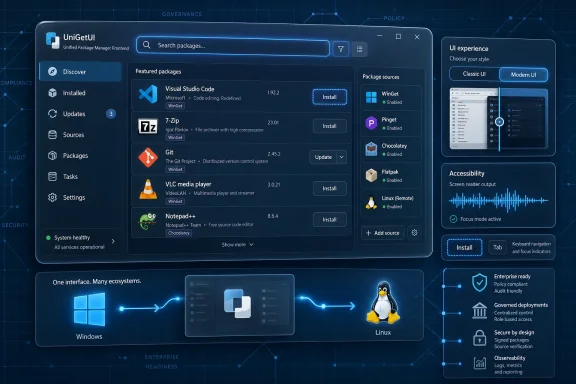Viewport: 576px width, 384px height.
Task: Expand the System healthy status arrow
Action: pyautogui.click(x=113, y=241)
